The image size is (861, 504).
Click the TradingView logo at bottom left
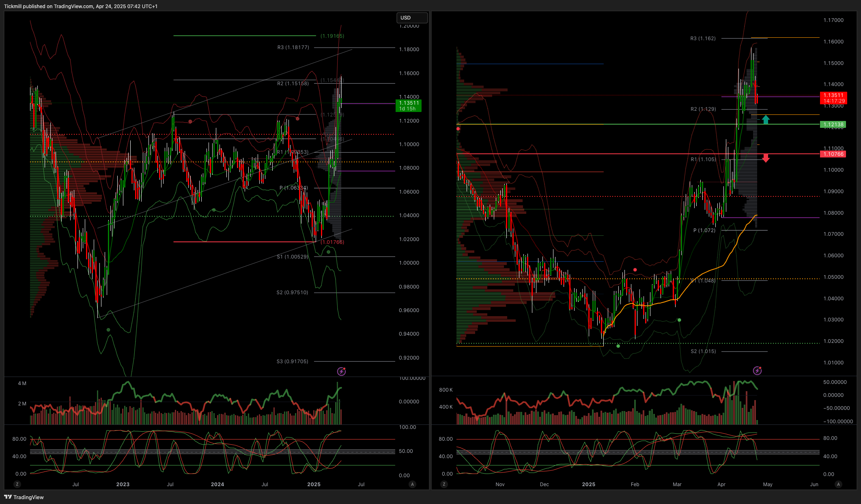pos(24,497)
